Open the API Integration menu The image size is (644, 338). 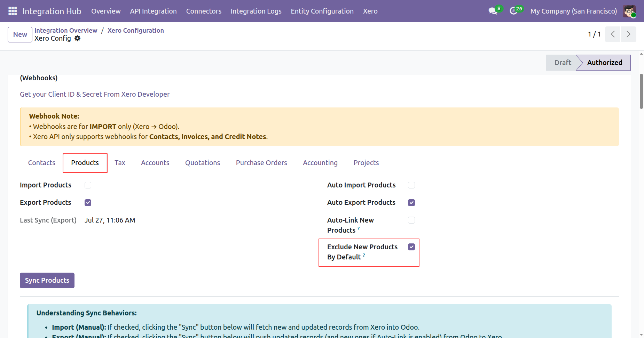(x=154, y=11)
